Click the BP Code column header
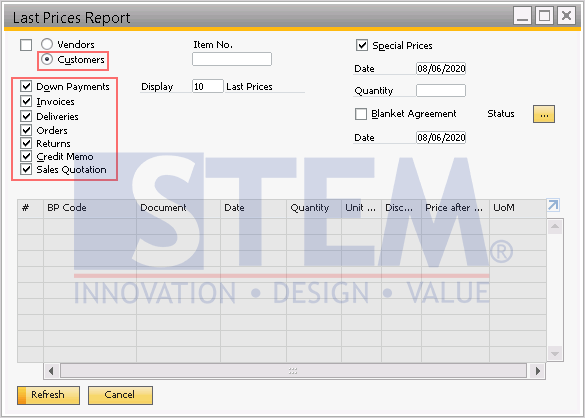The height and width of the screenshot is (418, 585). tap(90, 208)
